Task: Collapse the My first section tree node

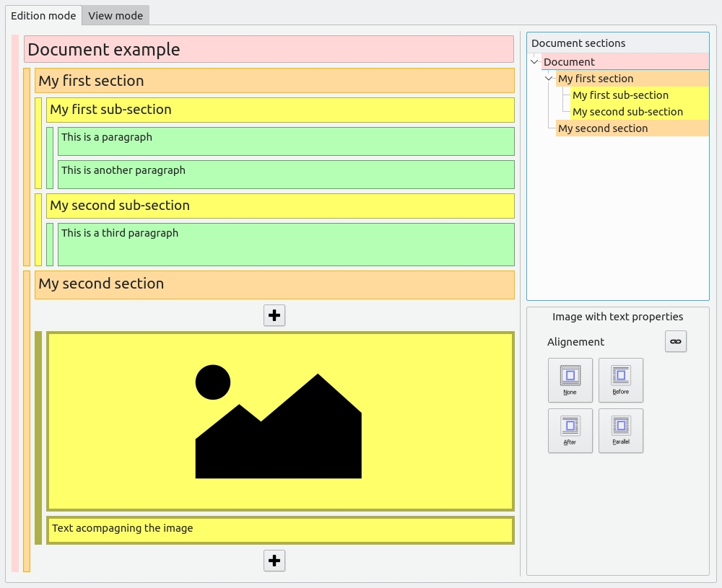Action: (549, 78)
